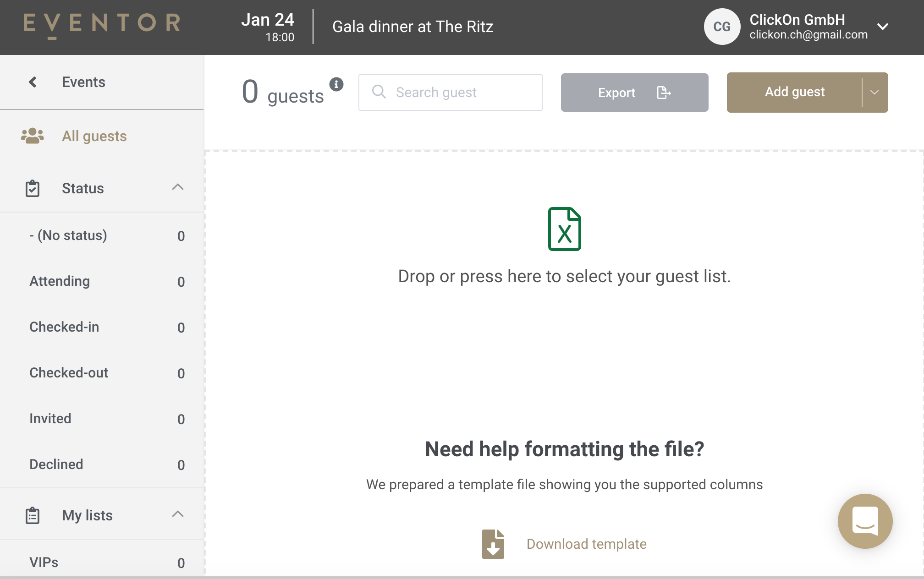
Task: Click the 0 guests counter
Action: click(x=283, y=92)
